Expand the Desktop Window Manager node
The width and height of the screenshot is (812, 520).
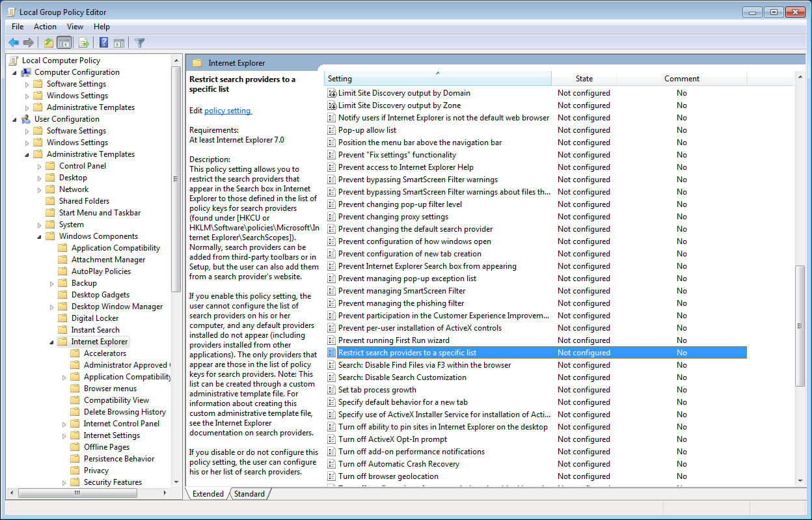pos(52,307)
